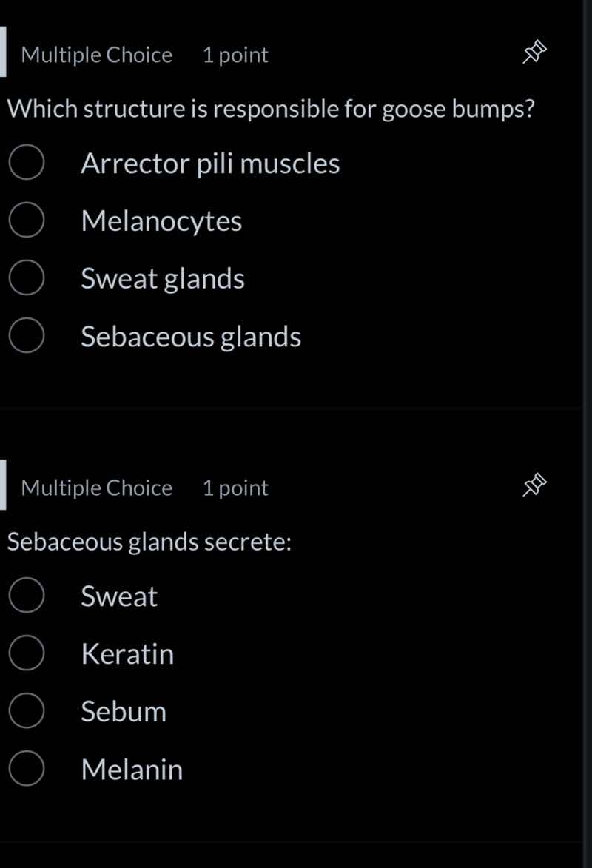Click the Keratin answer label
Viewport: 592px width, 868px height.
click(127, 654)
